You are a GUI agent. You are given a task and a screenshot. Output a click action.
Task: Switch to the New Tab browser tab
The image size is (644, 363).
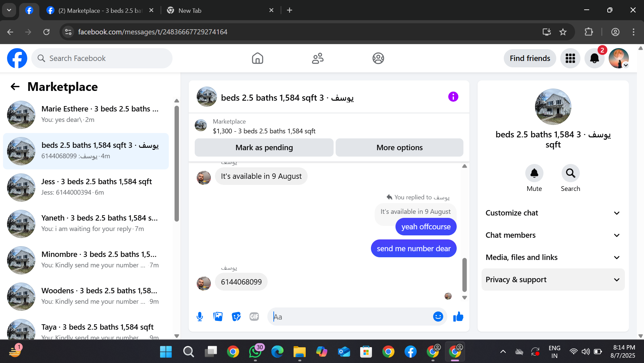(221, 10)
